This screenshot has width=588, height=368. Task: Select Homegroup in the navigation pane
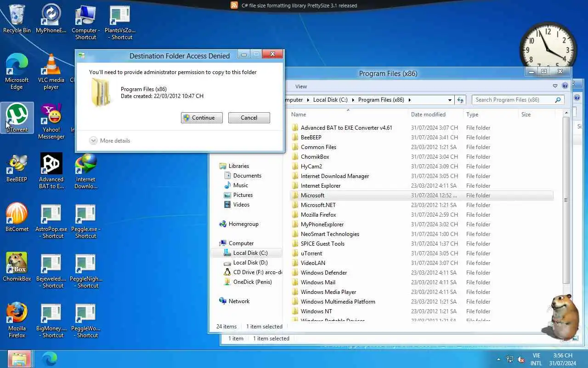(x=243, y=224)
